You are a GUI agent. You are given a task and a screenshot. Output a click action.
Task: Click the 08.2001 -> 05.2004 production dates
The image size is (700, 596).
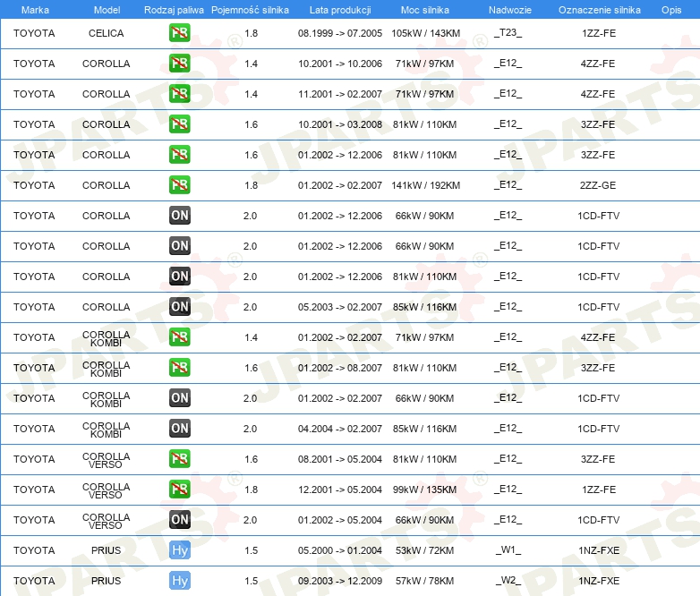340,459
